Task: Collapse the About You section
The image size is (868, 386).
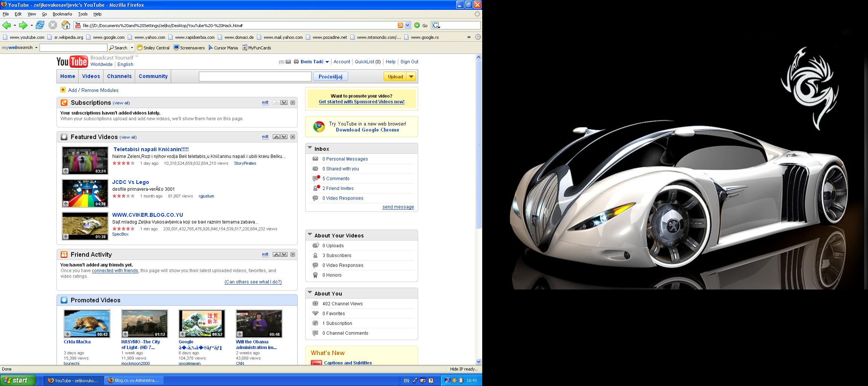Action: [310, 293]
